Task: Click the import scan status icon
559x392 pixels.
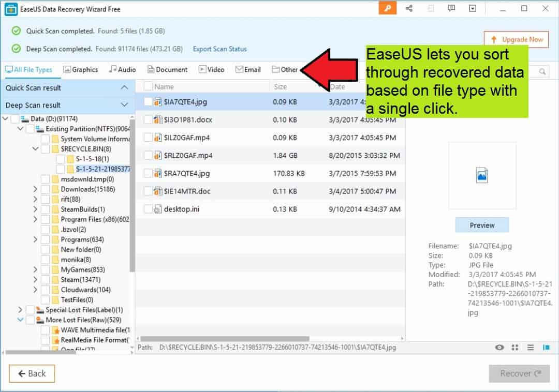Action: [430, 8]
